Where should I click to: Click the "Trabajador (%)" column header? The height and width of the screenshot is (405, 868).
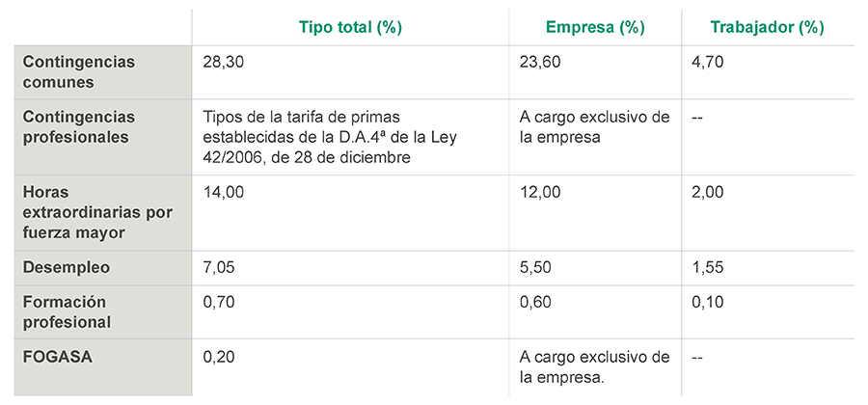coord(768,27)
